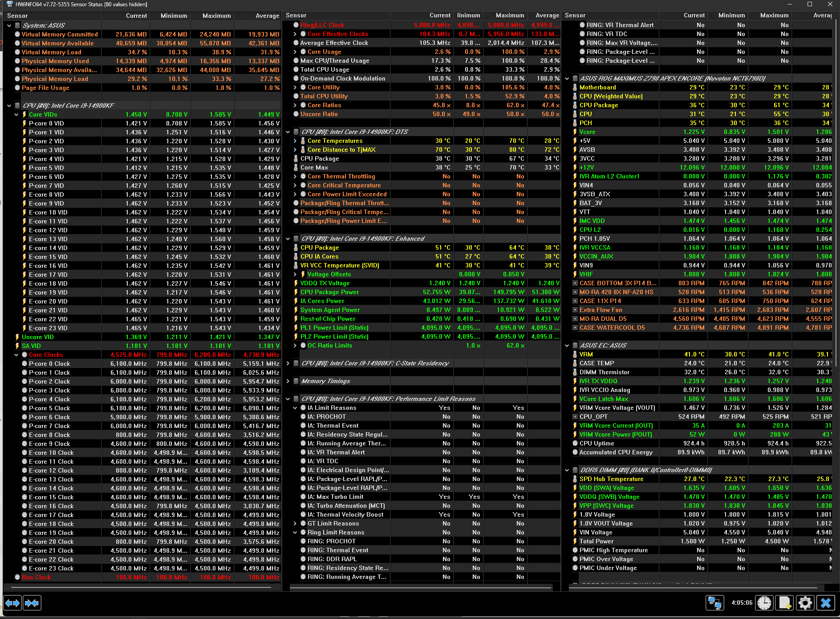Image resolution: width=840 pixels, height=619 pixels.
Task: Select the PL1 Power Limit (Static) row
Action: coord(422,328)
